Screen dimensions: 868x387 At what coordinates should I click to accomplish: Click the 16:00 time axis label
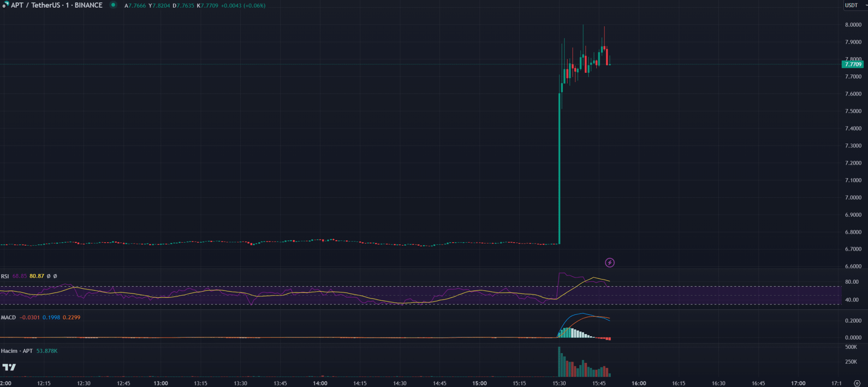pos(639,383)
